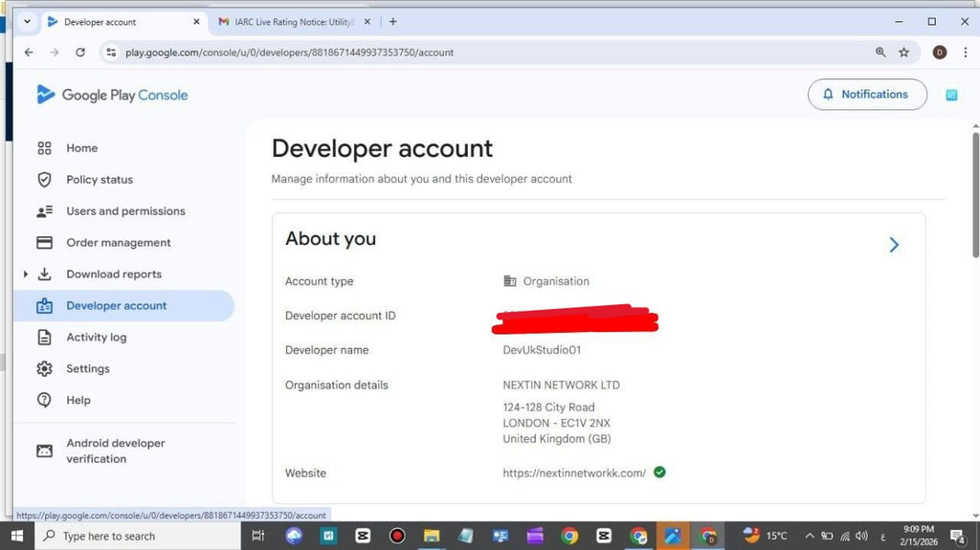
Task: Click the browser forward arrow
Action: pos(55,53)
